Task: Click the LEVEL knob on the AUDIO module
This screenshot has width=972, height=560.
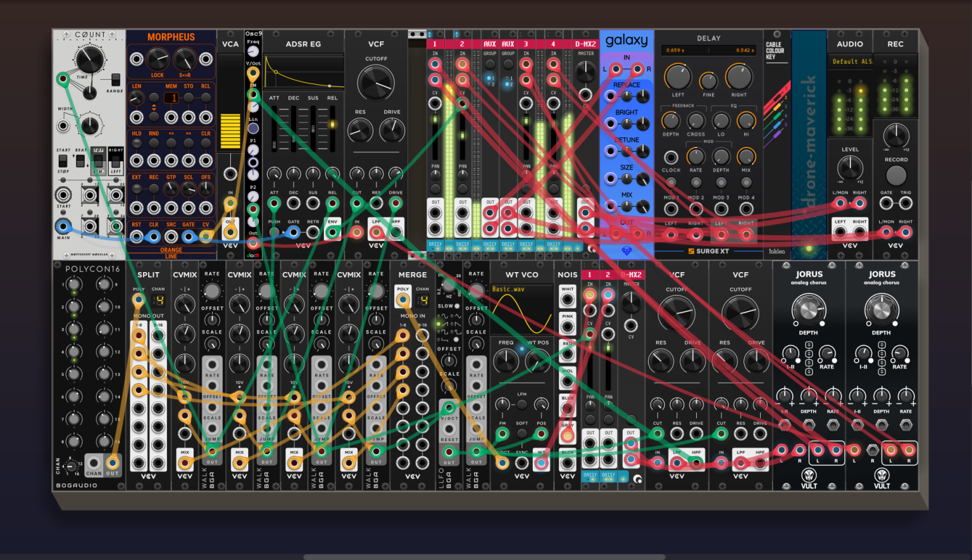Action: click(x=850, y=168)
